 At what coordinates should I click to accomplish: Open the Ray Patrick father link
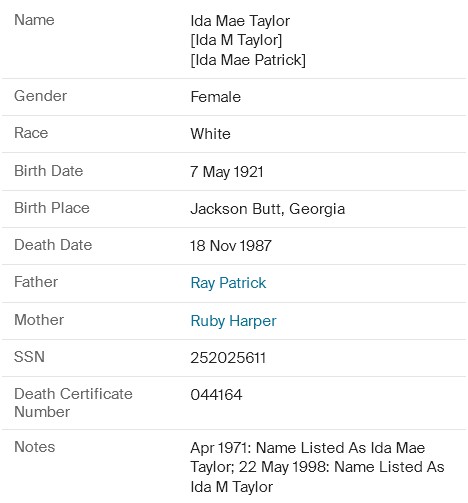228,283
